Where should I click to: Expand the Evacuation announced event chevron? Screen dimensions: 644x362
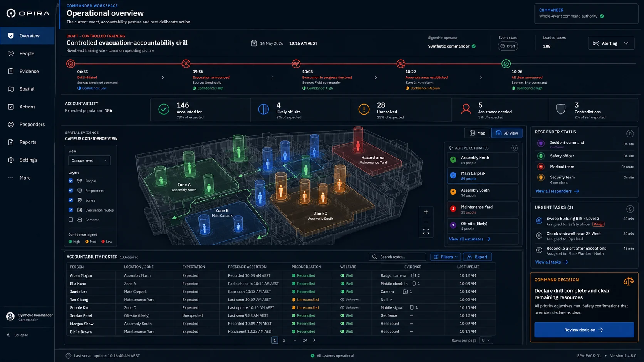[272, 77]
